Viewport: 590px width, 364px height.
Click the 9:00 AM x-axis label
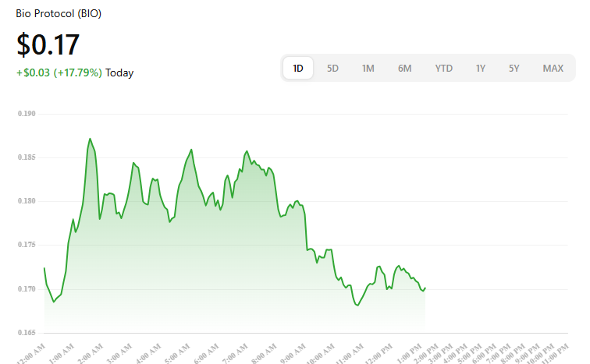click(293, 354)
